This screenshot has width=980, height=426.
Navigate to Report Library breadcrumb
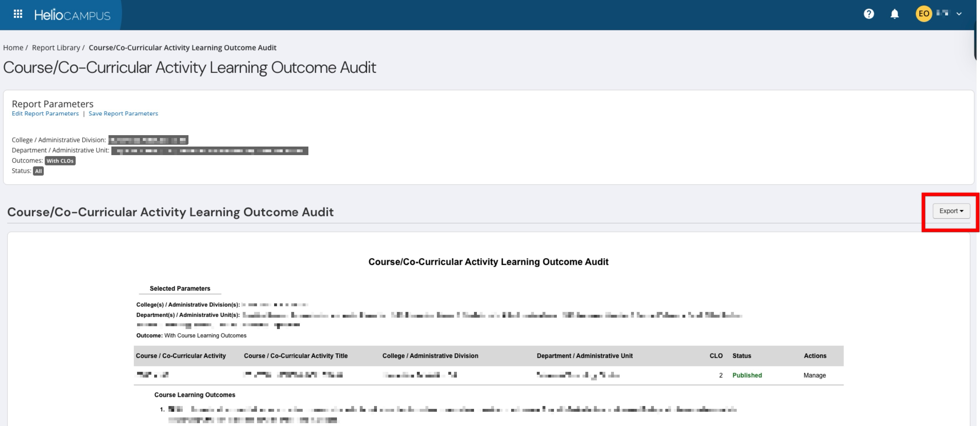(x=56, y=48)
